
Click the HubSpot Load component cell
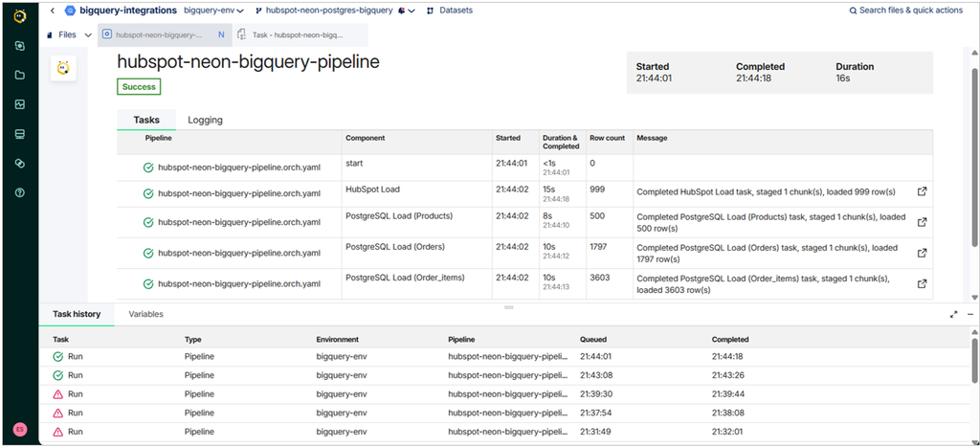pos(417,193)
